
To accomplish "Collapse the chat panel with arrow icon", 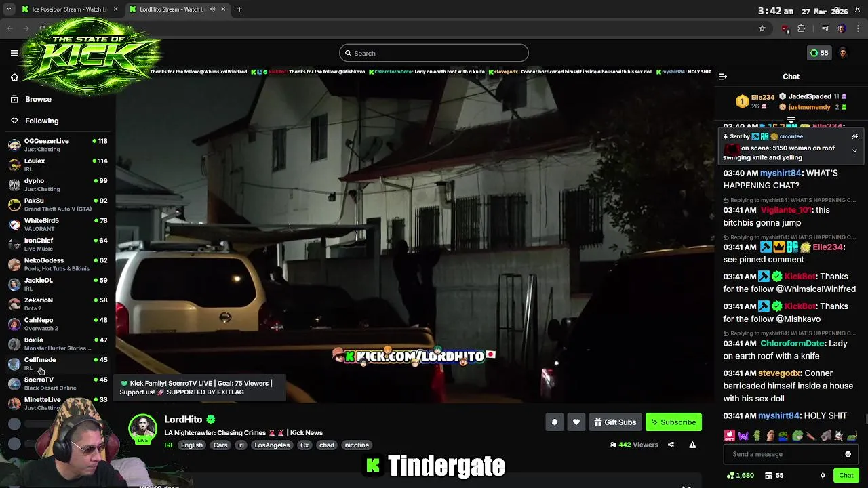I will 723,77.
